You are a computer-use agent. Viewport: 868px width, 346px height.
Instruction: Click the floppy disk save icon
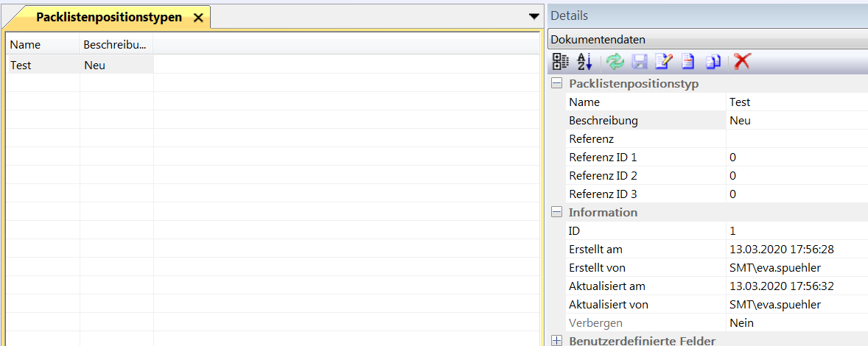(640, 62)
